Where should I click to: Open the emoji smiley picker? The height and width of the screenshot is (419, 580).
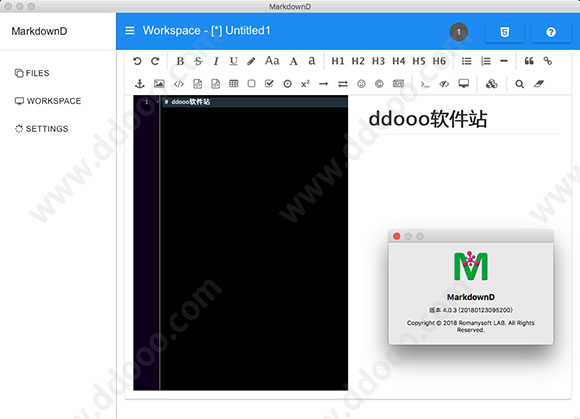click(x=361, y=84)
